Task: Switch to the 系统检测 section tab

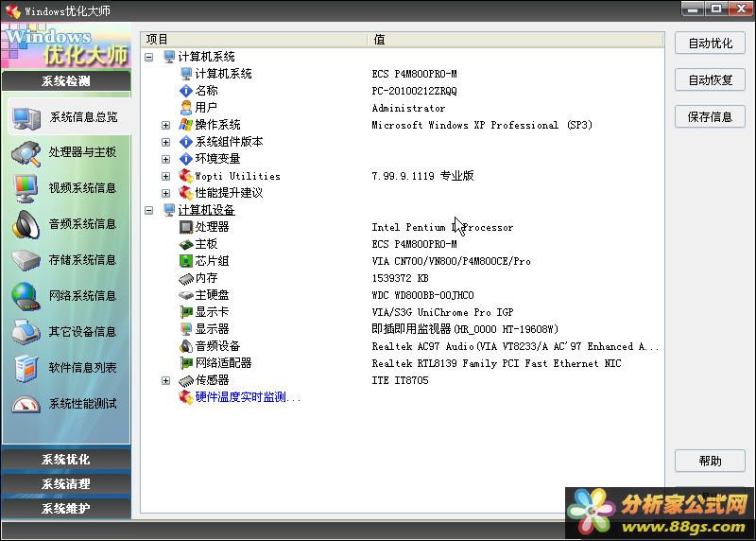Action: [66, 80]
